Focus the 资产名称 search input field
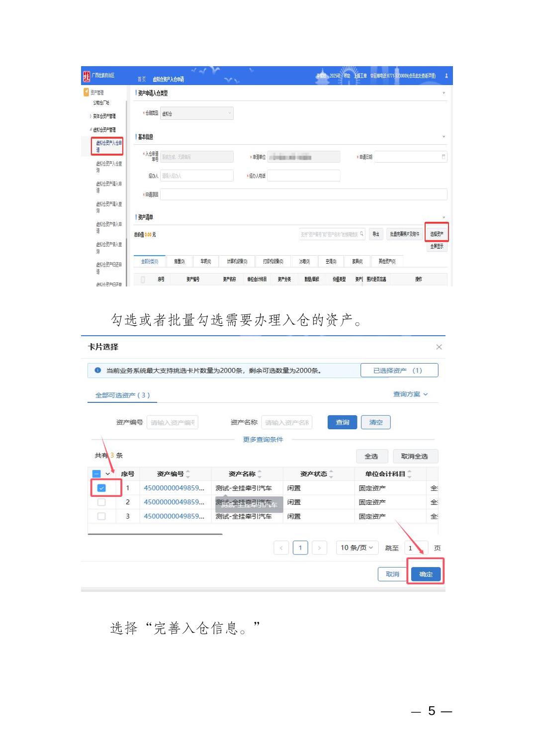 pyautogui.click(x=286, y=422)
